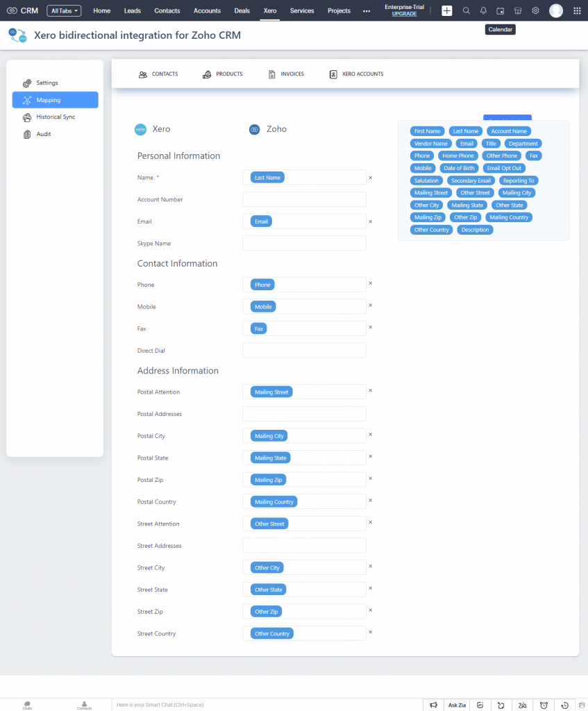Screen dimensions: 588x711
Task: Select the Email Opt Out tag
Action: pyautogui.click(x=504, y=168)
